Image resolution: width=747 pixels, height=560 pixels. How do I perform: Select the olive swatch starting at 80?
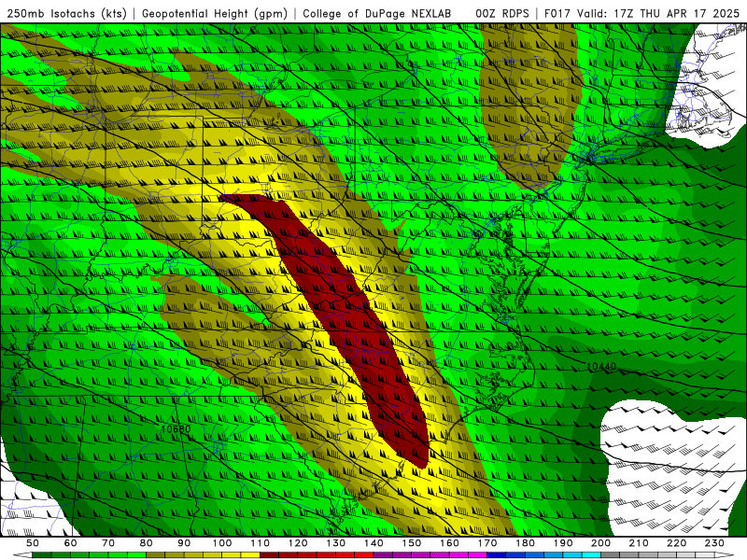155,555
